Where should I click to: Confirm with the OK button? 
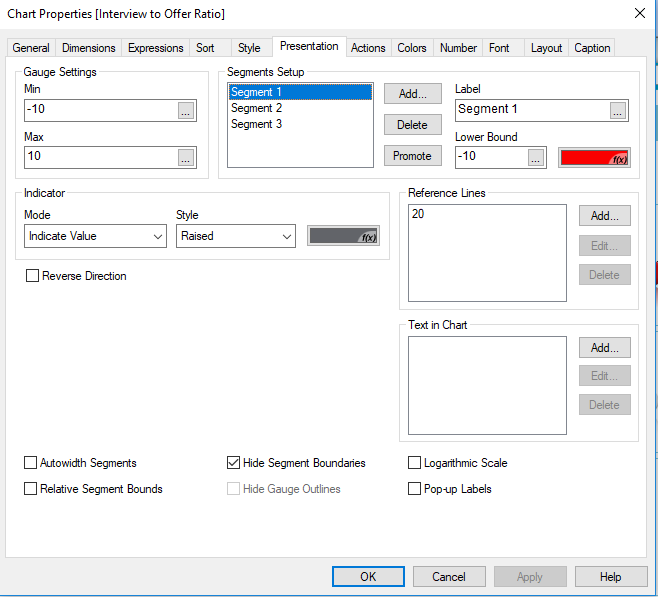pos(368,576)
